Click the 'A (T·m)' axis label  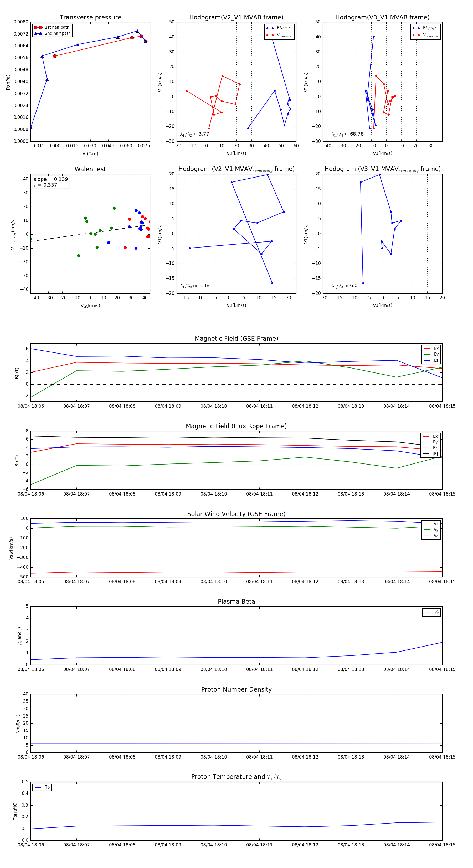(x=90, y=154)
